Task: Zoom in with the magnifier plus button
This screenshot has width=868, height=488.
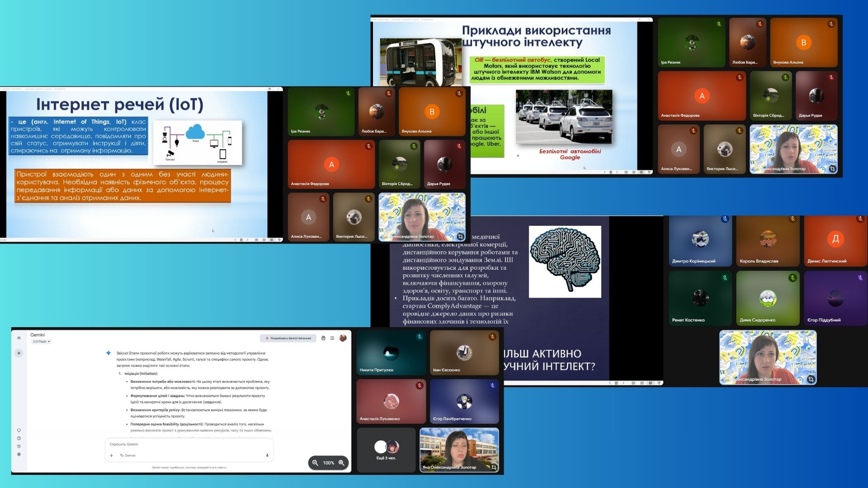Action: pyautogui.click(x=341, y=463)
